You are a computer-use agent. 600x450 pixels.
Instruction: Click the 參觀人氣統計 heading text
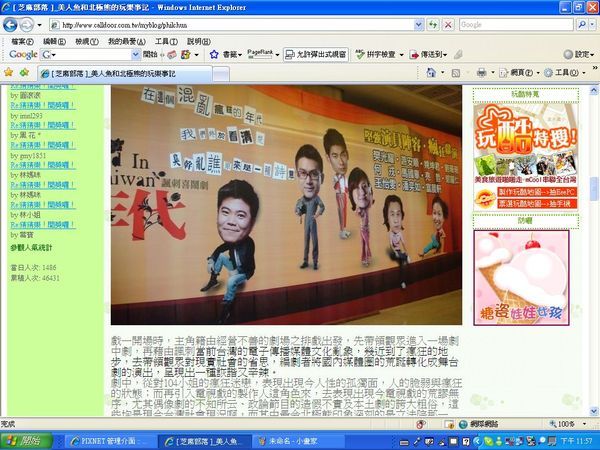(x=31, y=248)
